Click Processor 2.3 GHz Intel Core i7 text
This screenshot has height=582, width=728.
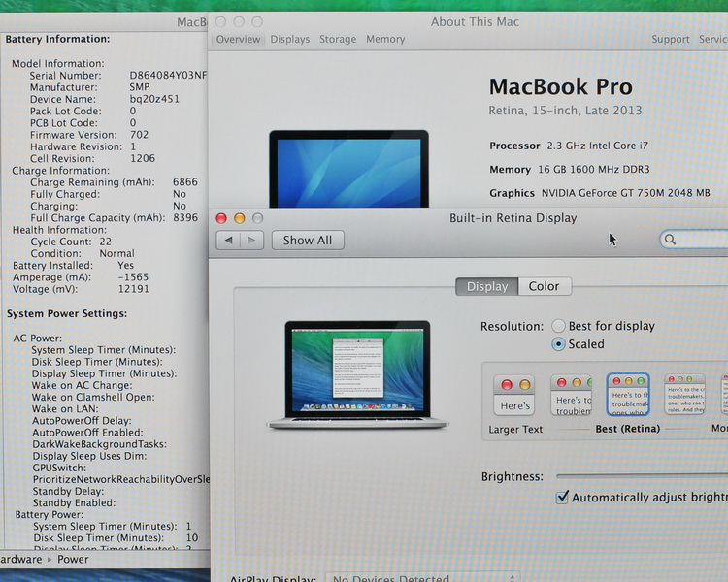[x=569, y=145]
